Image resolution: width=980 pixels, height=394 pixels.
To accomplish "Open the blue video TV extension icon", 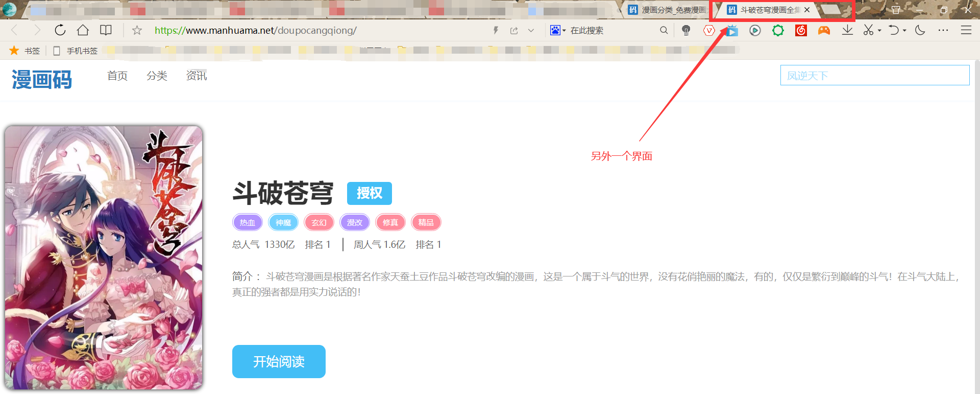I will [x=732, y=30].
